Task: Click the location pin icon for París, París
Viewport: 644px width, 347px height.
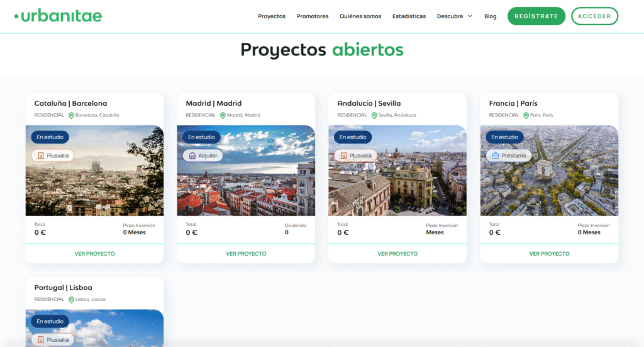Action: pos(526,115)
